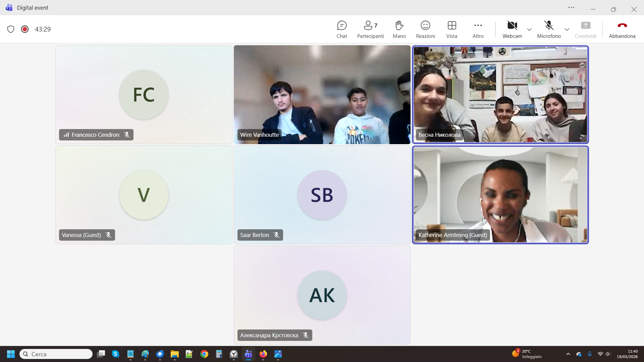Open the title bar three-dots menu
This screenshot has height=362, width=644.
[571, 7]
